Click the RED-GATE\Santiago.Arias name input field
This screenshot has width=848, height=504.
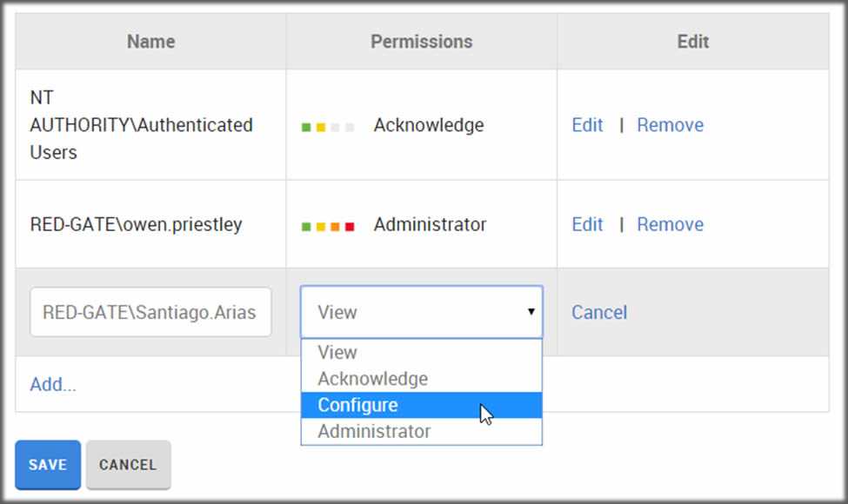150,312
